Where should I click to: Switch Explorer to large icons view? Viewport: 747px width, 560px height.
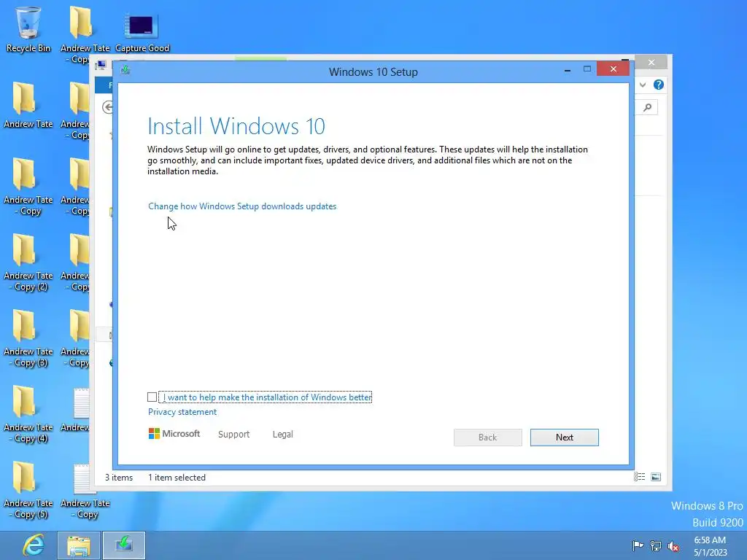pyautogui.click(x=656, y=477)
